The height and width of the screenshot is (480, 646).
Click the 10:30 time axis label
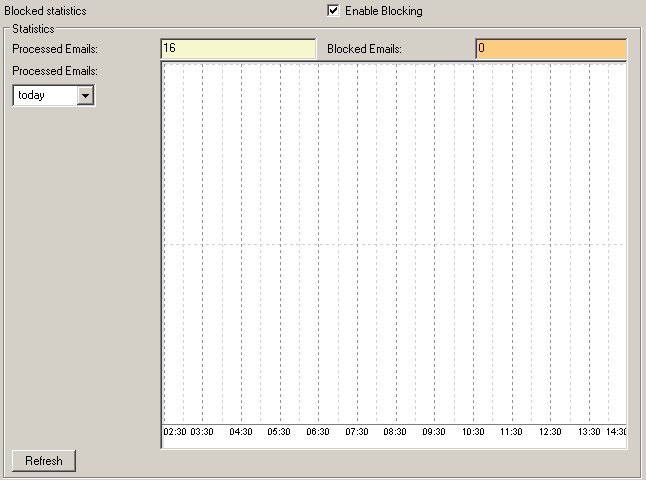[473, 432]
